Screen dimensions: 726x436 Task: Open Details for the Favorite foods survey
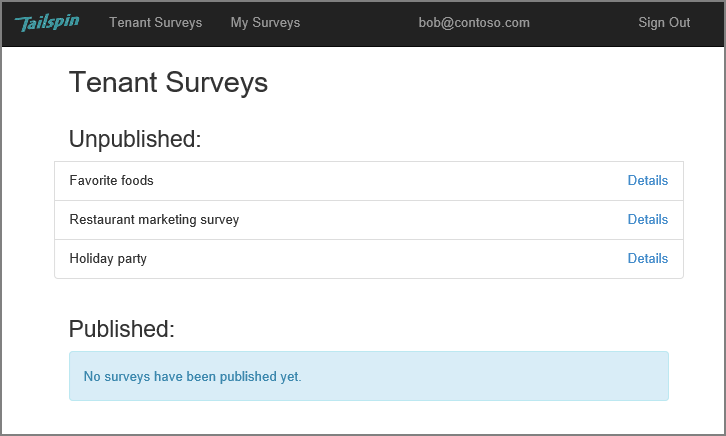(x=647, y=181)
